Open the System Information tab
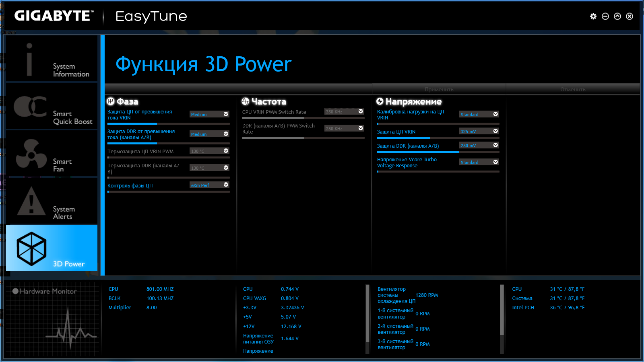This screenshot has height=362, width=644. [x=52, y=58]
